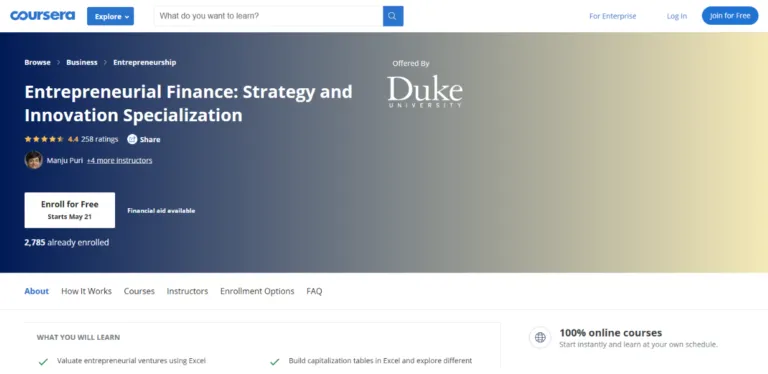This screenshot has width=768, height=374.
Task: Click the 258 ratings text
Action: tap(99, 139)
